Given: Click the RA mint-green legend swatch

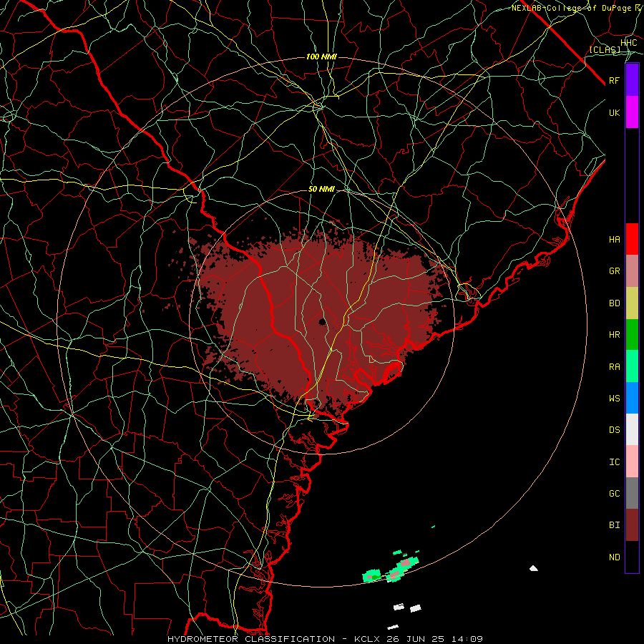Looking at the screenshot, I should 632,366.
